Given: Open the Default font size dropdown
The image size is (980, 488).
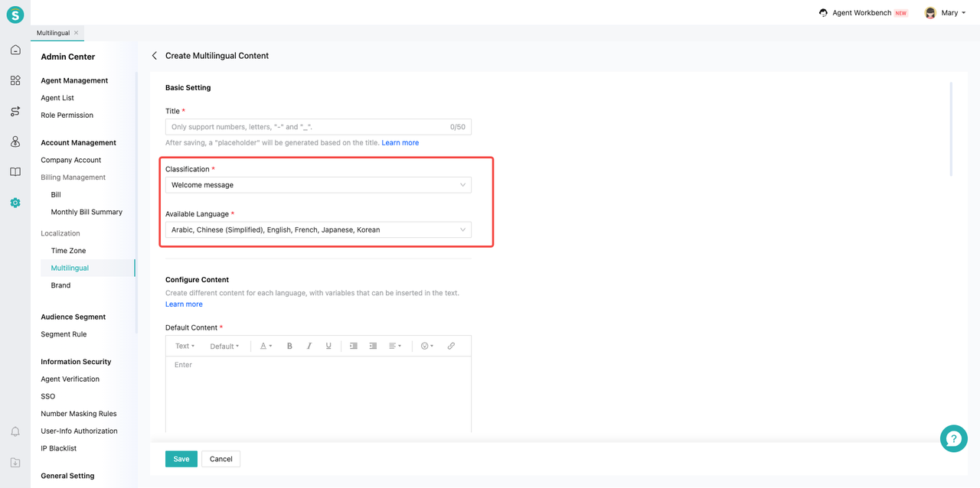Looking at the screenshot, I should [x=224, y=346].
